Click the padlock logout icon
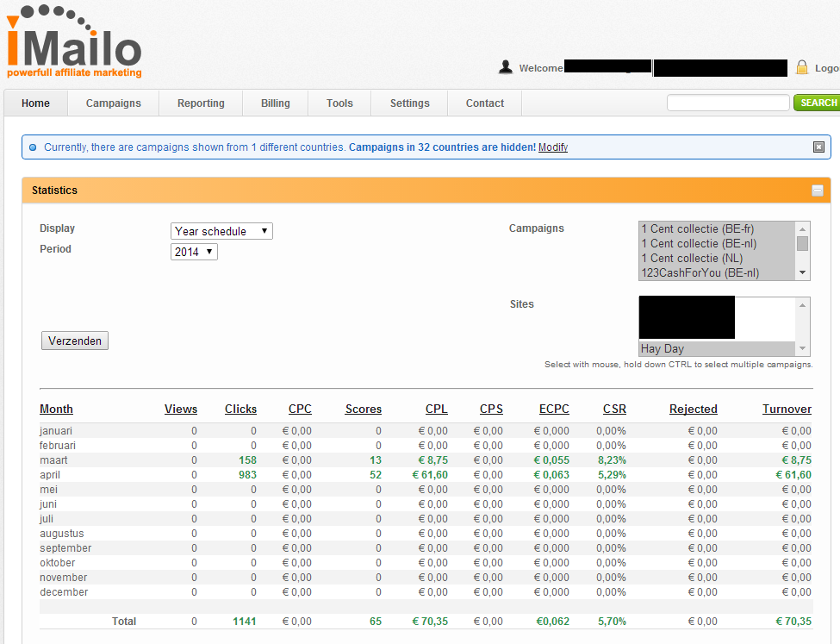This screenshot has height=644, width=840. (x=801, y=67)
